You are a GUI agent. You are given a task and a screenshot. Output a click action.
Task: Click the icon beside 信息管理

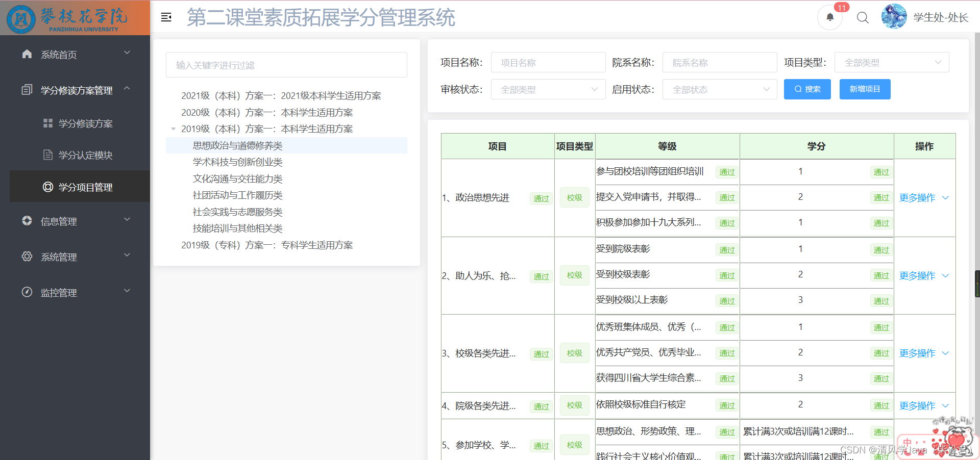pyautogui.click(x=27, y=221)
